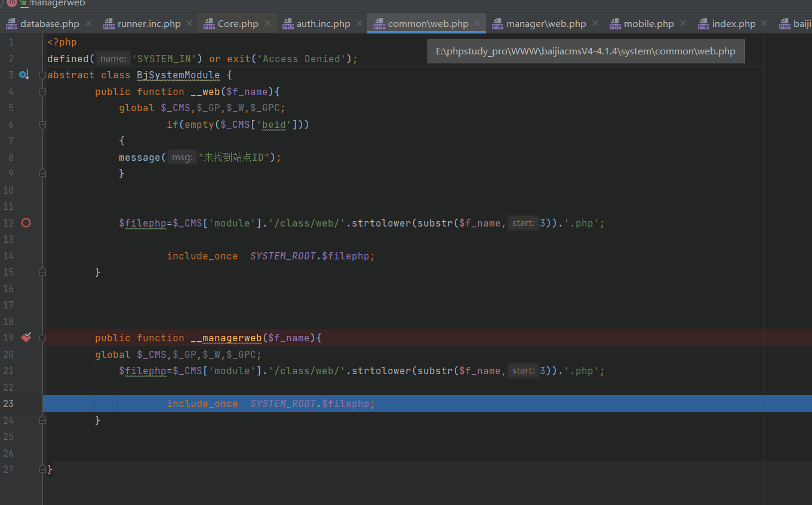Click the PHP file icon on Core.php tab
812x505 pixels.
tap(209, 24)
